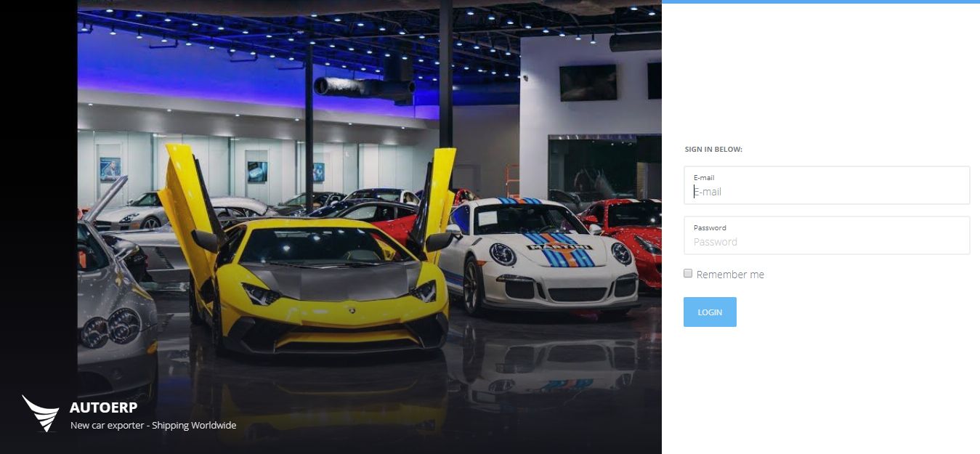Screen dimensions: 980x454
Task: Click the blue loading bar above the form
Action: click(x=821, y=1)
